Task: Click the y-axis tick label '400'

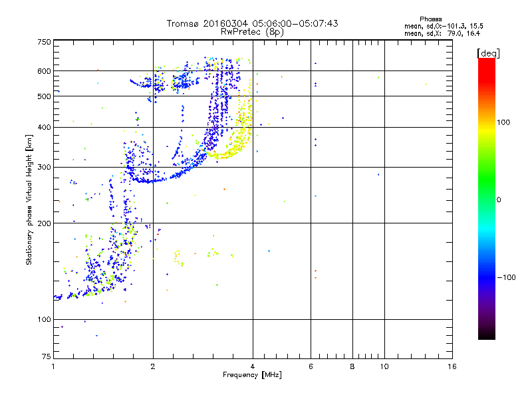Action: (44, 127)
